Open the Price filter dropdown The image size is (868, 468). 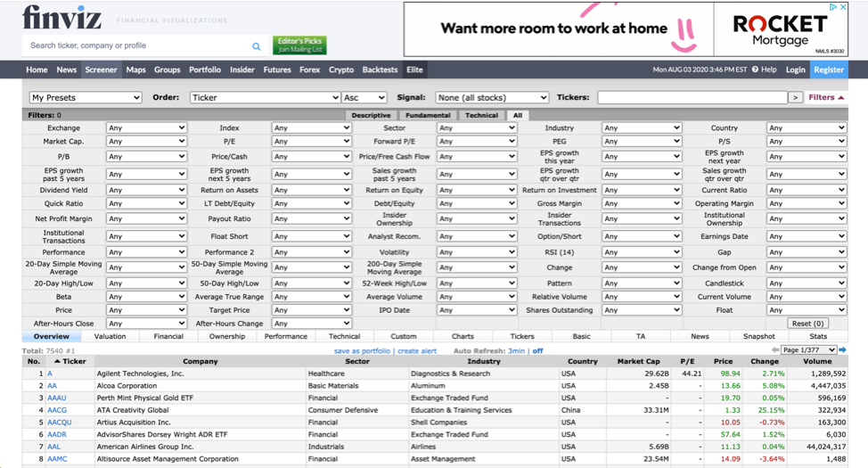[x=146, y=310]
